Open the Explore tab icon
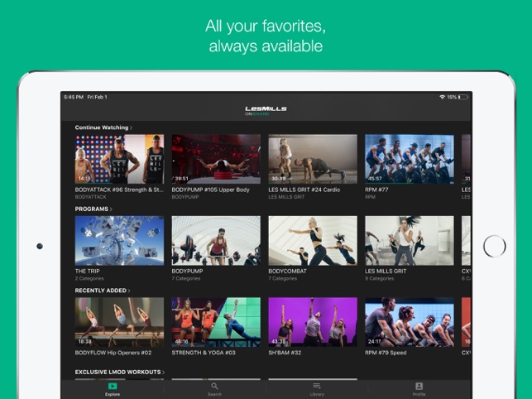The height and width of the screenshot is (399, 532). coord(113,386)
